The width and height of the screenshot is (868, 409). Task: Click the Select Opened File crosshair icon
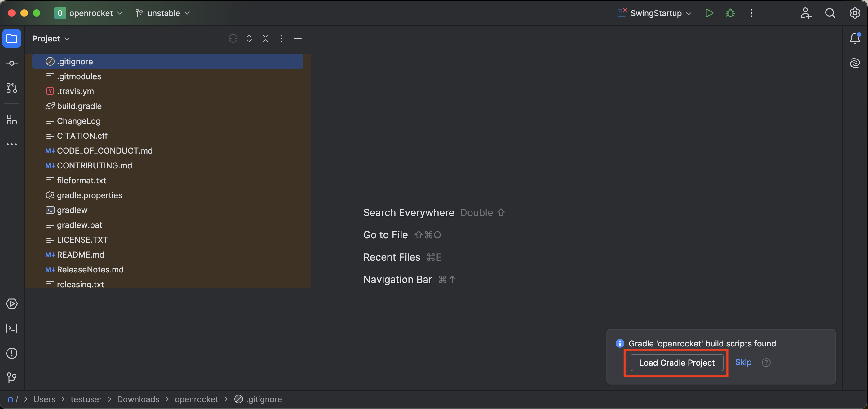tap(233, 38)
